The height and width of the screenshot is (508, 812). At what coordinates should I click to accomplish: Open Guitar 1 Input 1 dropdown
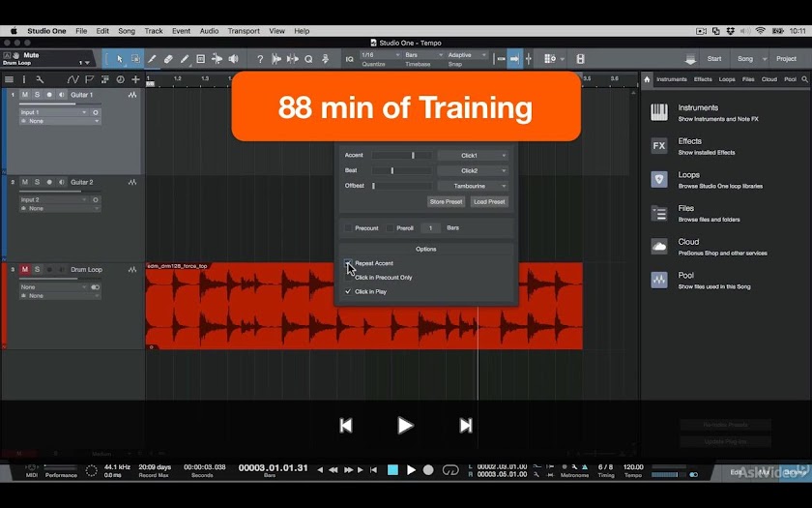click(x=53, y=112)
